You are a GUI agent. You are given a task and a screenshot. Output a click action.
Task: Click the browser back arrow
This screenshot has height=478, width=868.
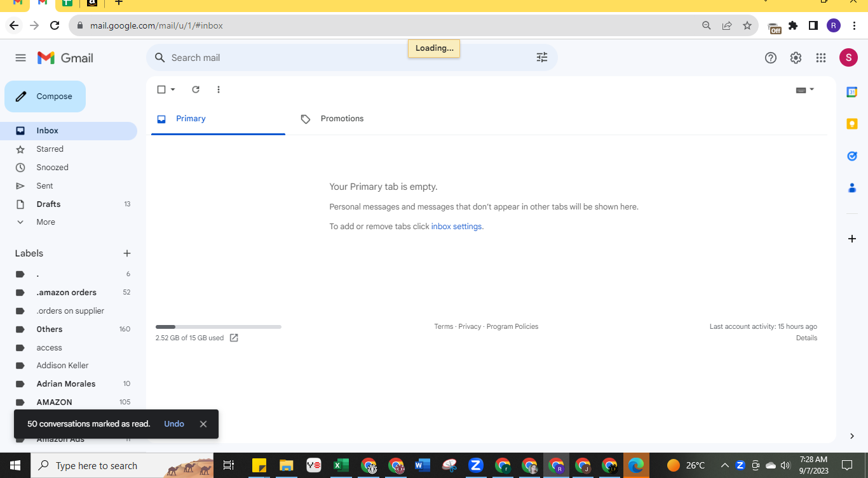(14, 25)
